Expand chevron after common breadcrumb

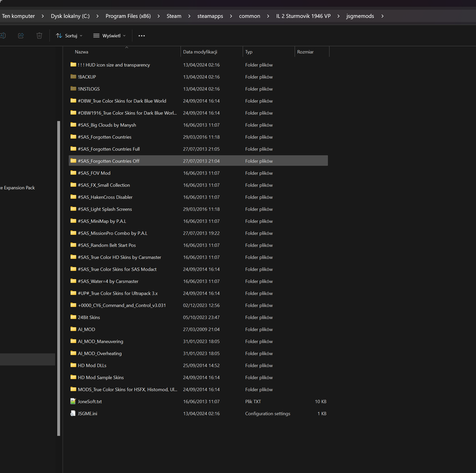[x=268, y=16]
